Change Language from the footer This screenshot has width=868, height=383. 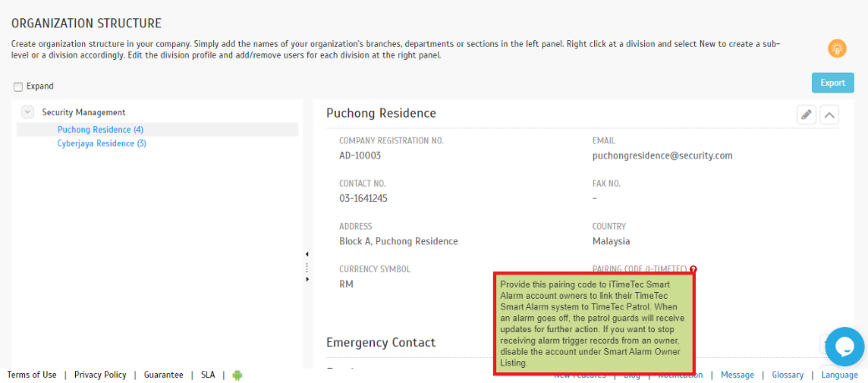[840, 375]
